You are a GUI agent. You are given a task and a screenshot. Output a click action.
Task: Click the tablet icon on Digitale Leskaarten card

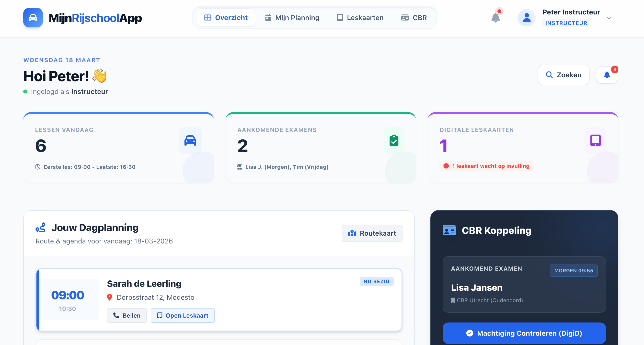click(596, 140)
